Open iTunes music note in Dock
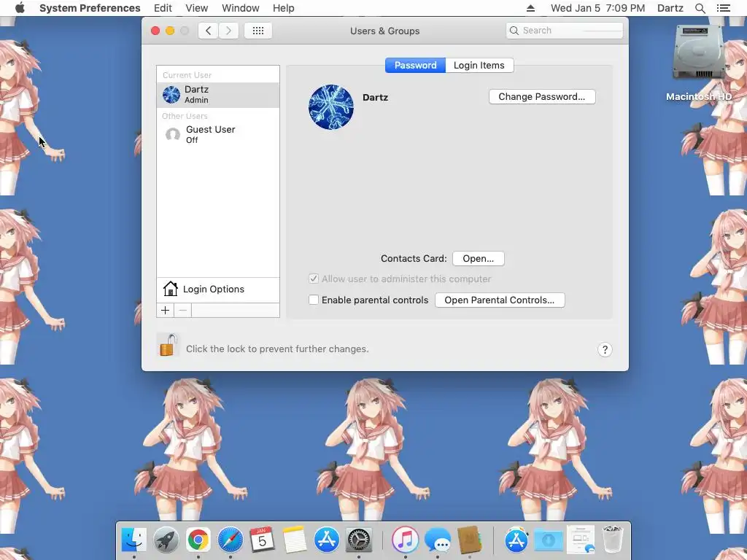Image resolution: width=747 pixels, height=560 pixels. point(405,540)
